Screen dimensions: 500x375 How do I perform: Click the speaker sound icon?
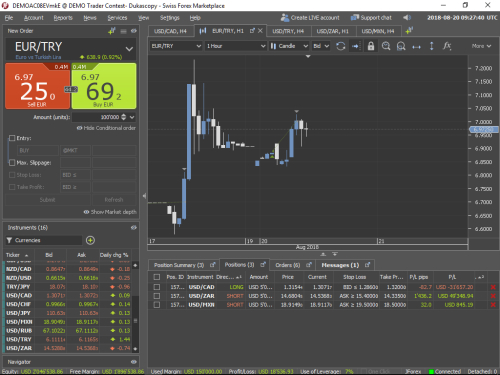click(407, 18)
